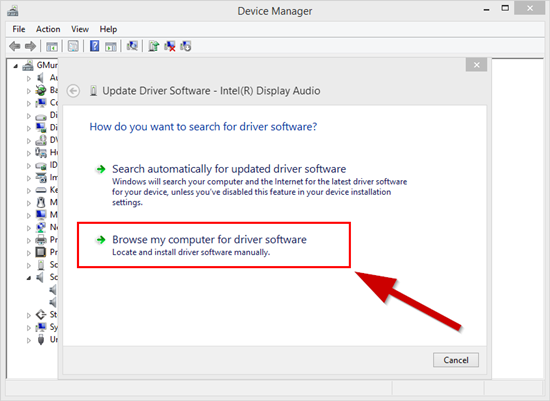Expand the Co computer tree node
The image size is (550, 401).
[x=29, y=103]
